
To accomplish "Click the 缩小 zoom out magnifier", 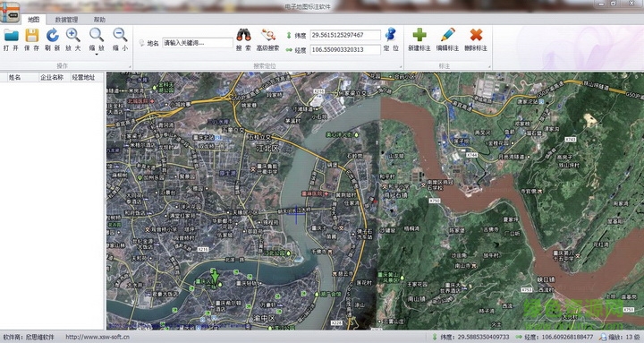I will 120,35.
